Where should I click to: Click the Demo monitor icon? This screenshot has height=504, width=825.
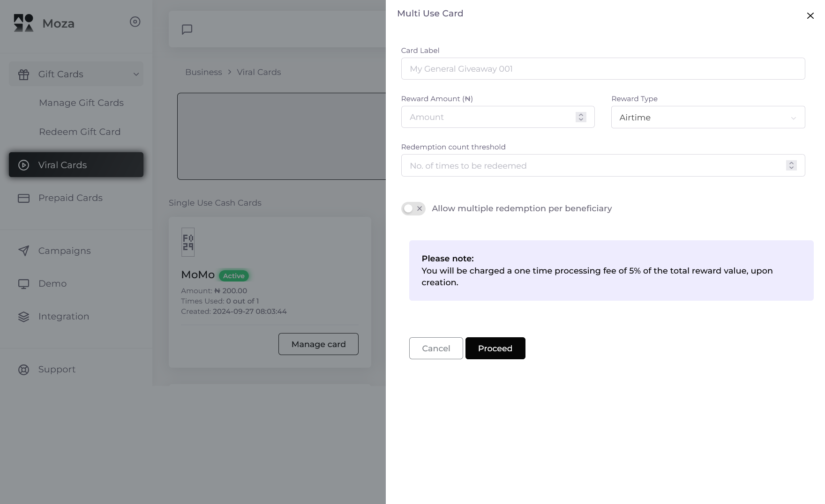[x=23, y=284]
